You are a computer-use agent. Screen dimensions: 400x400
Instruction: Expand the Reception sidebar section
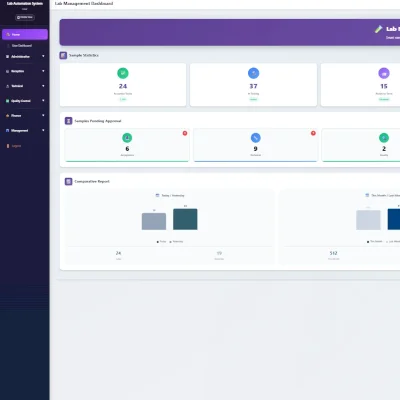pos(25,71)
